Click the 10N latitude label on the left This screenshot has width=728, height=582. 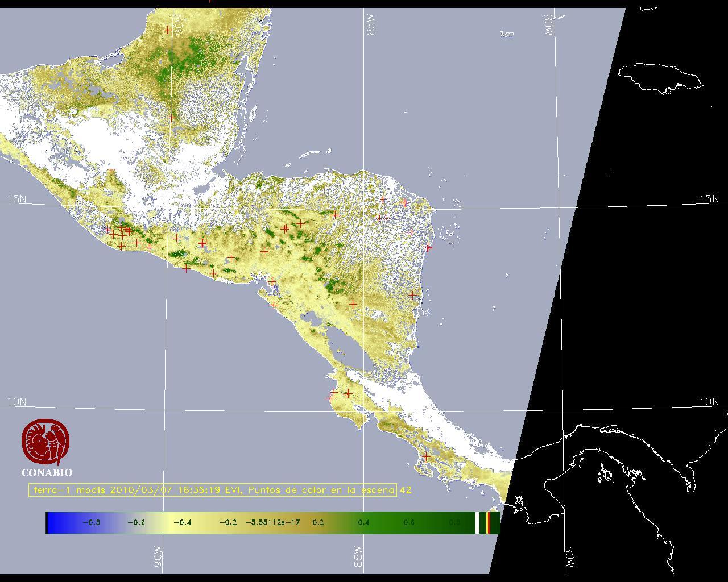click(16, 402)
